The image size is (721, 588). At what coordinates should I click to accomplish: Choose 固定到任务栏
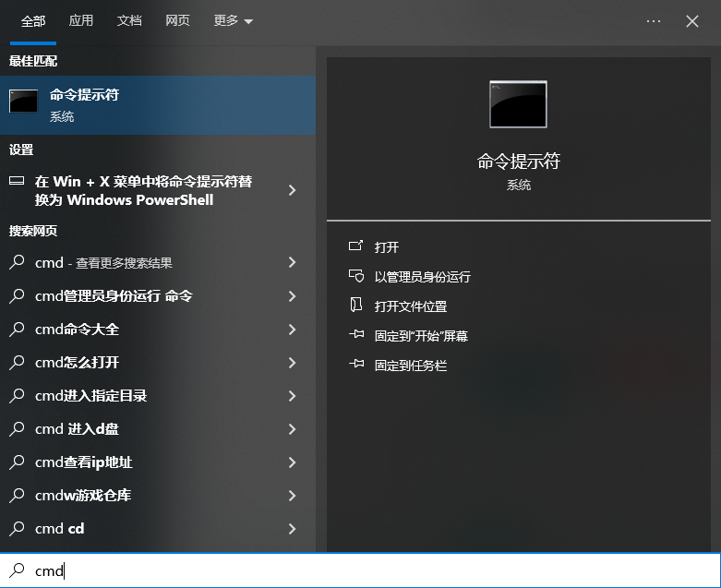point(411,366)
